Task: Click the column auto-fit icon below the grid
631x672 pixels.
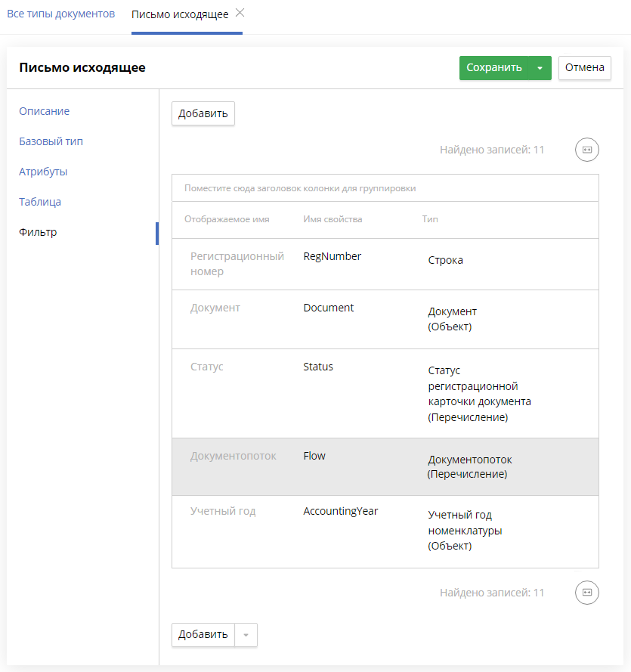Action: pos(587,593)
